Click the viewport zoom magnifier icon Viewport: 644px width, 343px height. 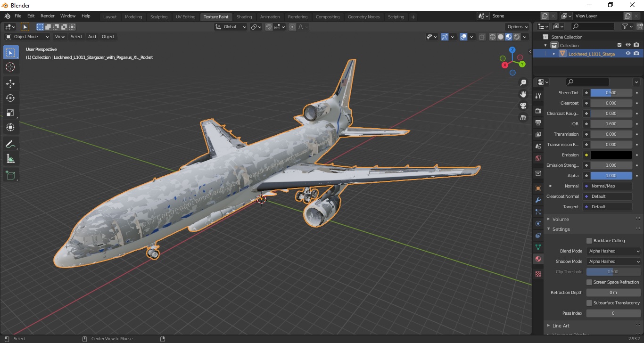tap(523, 82)
